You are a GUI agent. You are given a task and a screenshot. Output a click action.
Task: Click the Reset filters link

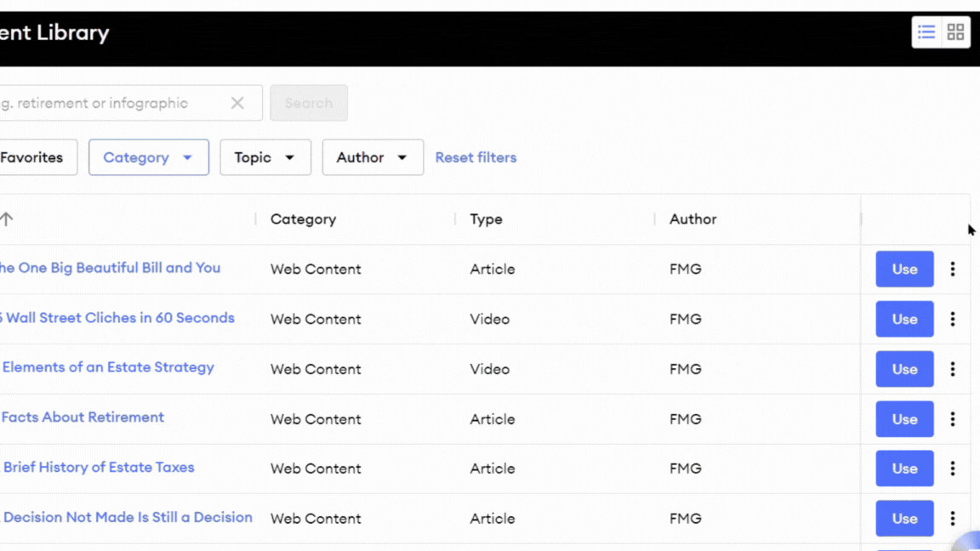point(476,157)
